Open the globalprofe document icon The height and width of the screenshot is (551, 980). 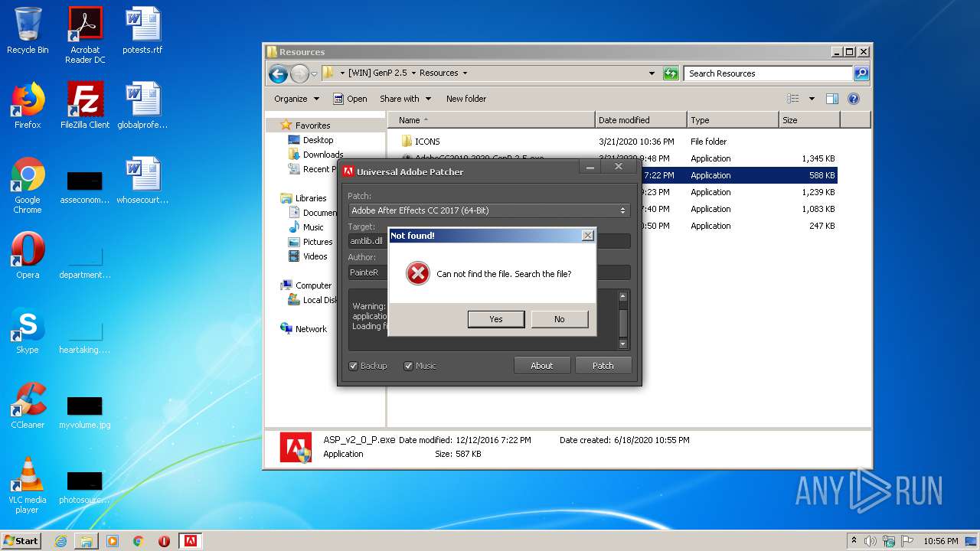(x=142, y=106)
